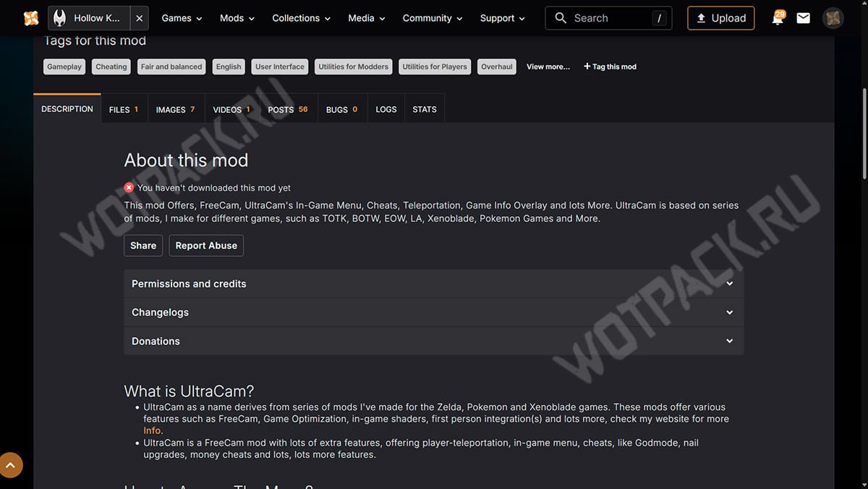Switch to the Posts tab

click(x=288, y=109)
